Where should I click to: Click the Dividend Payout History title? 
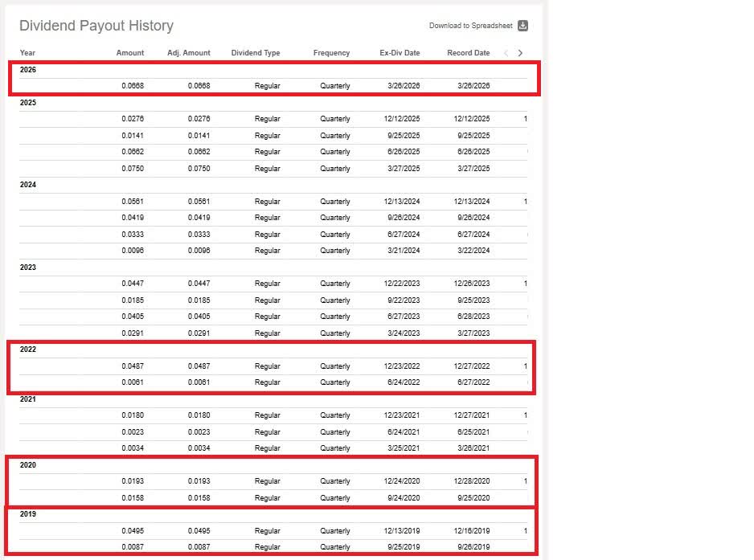click(x=96, y=26)
